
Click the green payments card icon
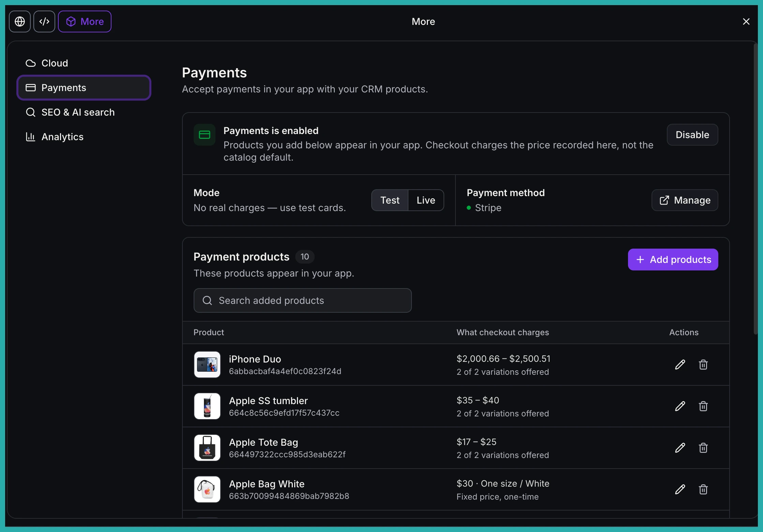point(205,135)
